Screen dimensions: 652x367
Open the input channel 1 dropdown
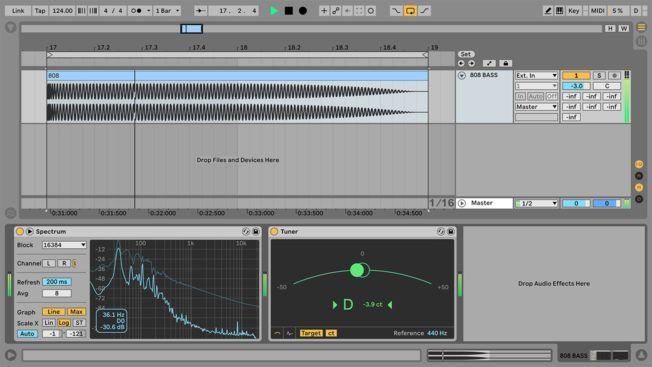(536, 86)
